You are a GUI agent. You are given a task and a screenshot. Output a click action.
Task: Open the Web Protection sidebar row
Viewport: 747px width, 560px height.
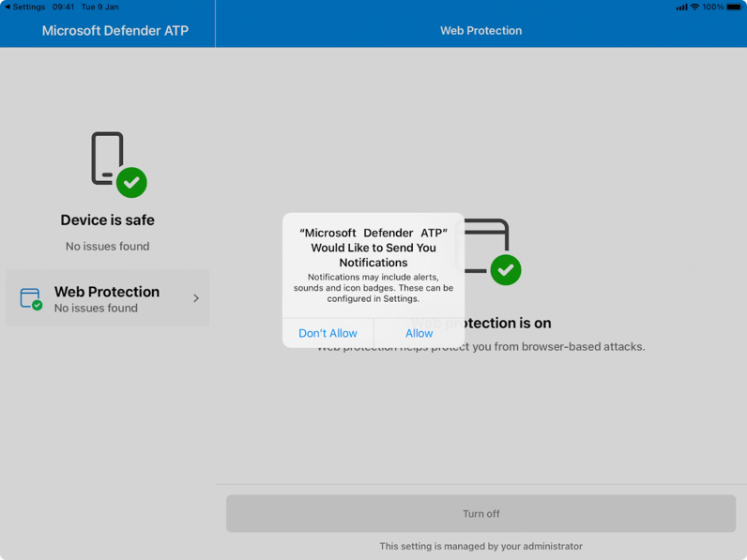[x=108, y=298]
